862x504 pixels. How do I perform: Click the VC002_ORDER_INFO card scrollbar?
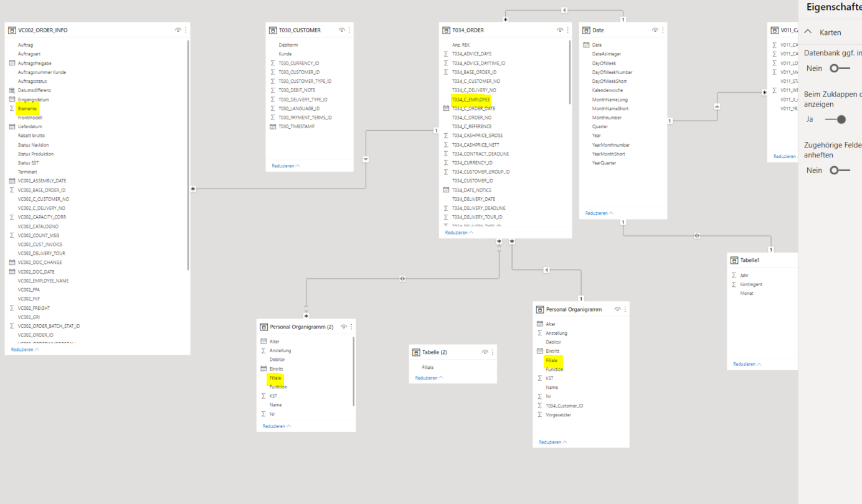pos(189,155)
